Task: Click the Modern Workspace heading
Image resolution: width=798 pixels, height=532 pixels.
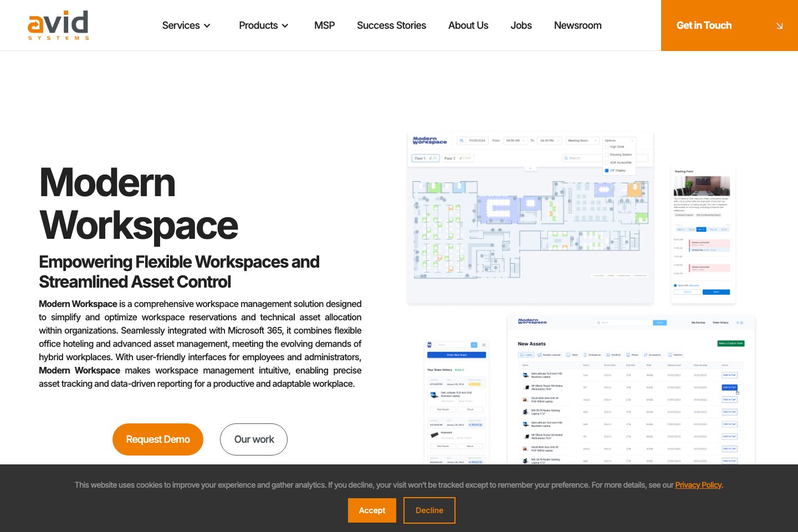Action: (139, 204)
